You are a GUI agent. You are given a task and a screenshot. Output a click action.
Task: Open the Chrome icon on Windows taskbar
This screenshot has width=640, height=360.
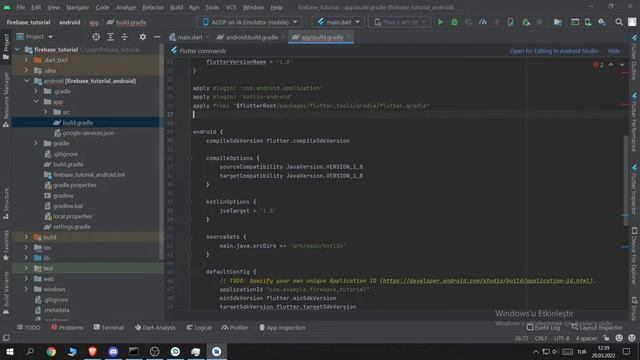coord(51,351)
